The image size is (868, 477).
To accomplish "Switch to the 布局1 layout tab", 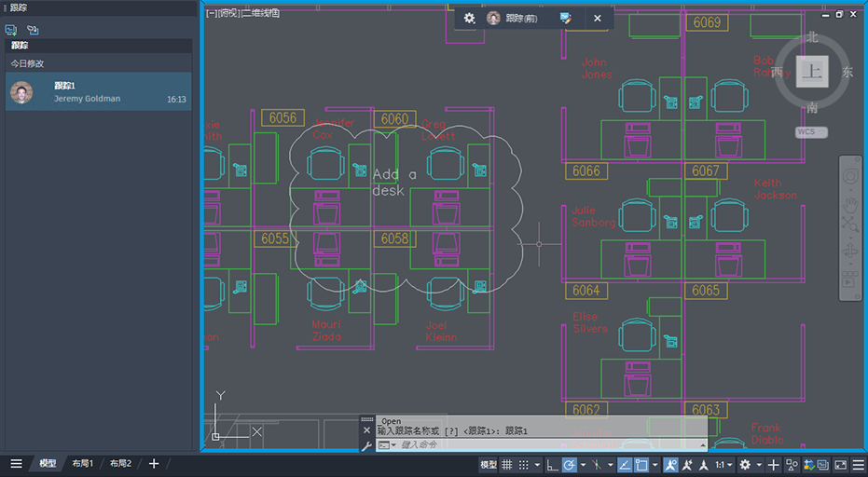I will 82,464.
